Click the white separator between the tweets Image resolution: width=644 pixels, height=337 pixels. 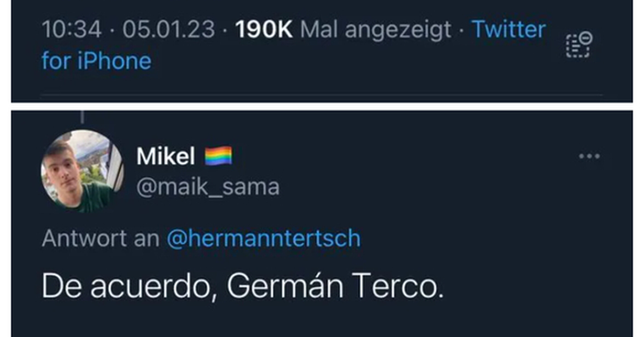(x=322, y=106)
